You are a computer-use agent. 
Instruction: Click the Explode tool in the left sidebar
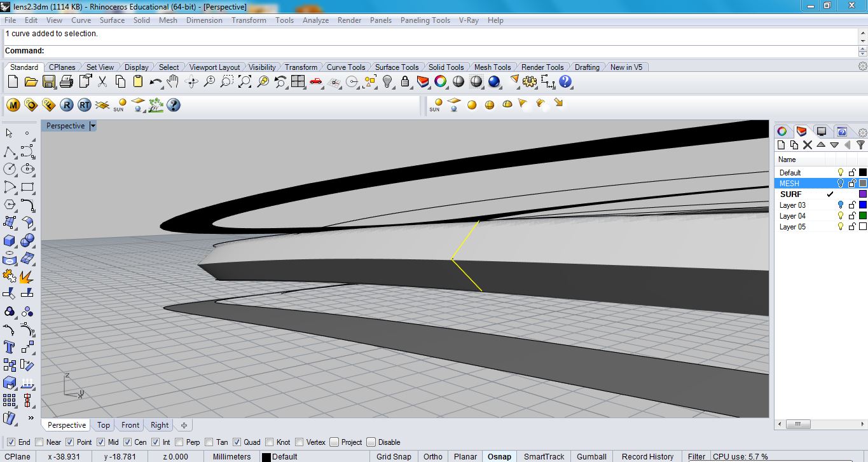(x=27, y=276)
